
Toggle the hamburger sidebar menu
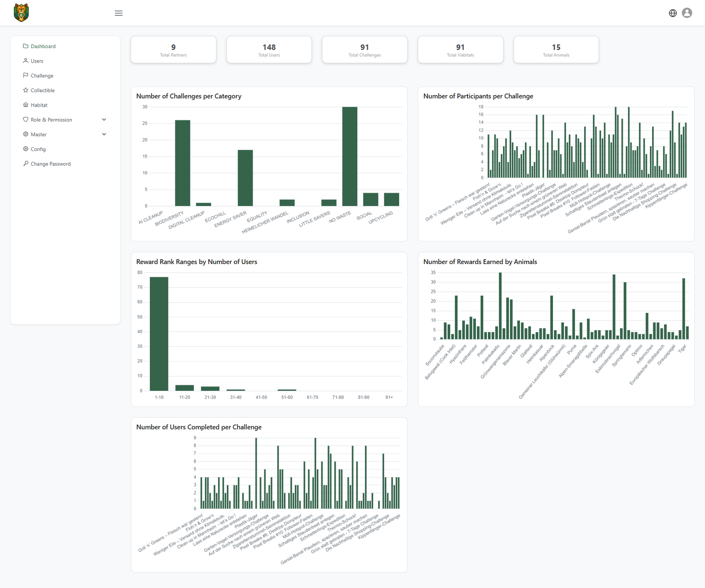coord(119,13)
